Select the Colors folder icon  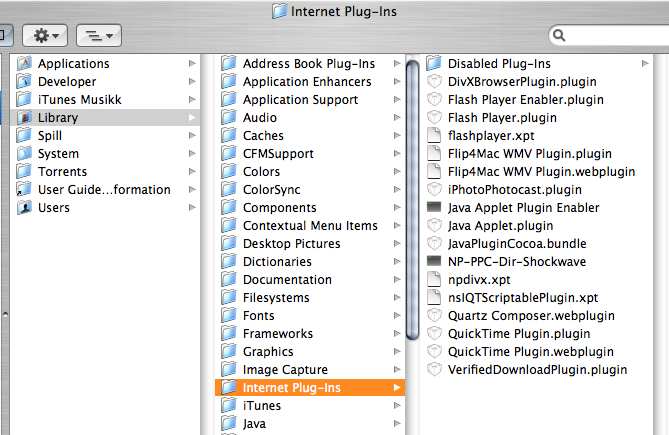pyautogui.click(x=229, y=171)
